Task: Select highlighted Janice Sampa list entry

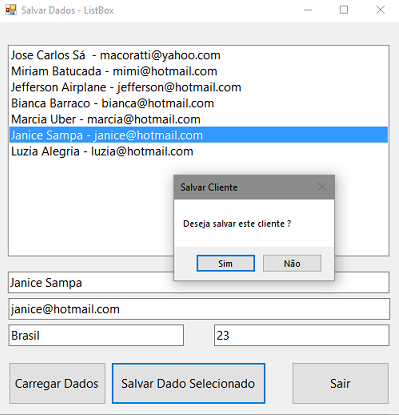Action: (x=199, y=135)
